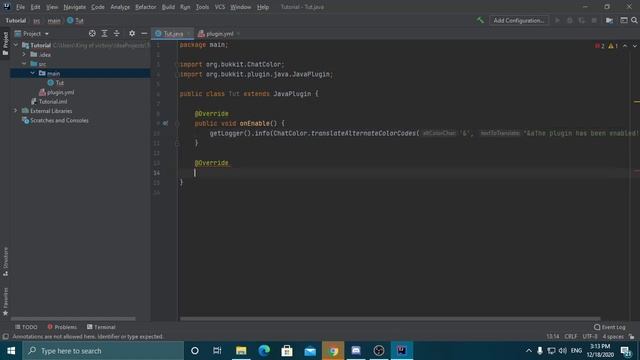Open the Help menu
The image size is (640, 360).
tap(262, 7)
